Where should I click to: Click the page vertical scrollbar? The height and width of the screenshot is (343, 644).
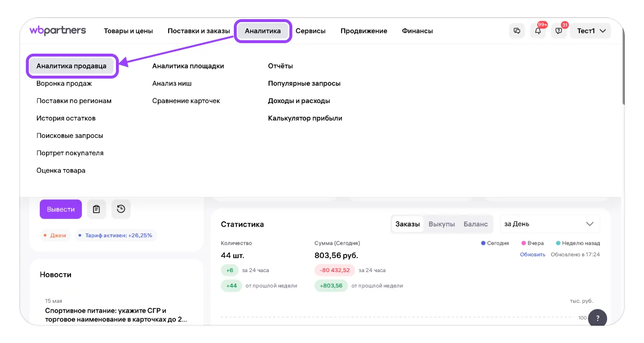pyautogui.click(x=623, y=72)
